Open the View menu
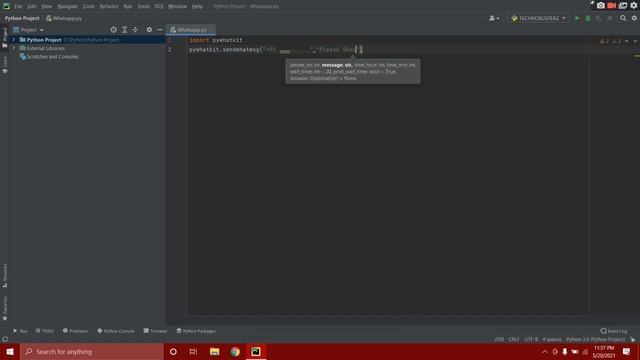The width and height of the screenshot is (640, 360). [47, 6]
